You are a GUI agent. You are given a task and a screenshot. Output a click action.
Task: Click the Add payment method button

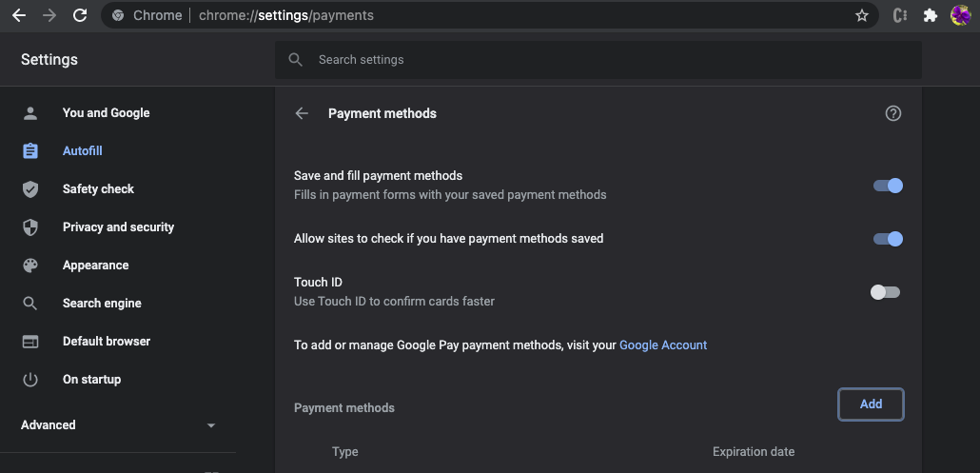[871, 404]
